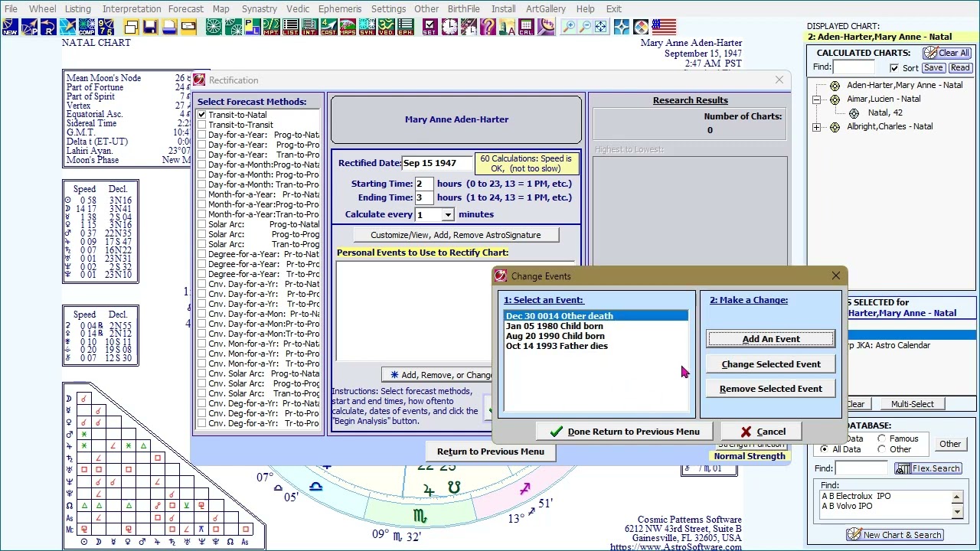Click the Add An Event button

tap(771, 339)
